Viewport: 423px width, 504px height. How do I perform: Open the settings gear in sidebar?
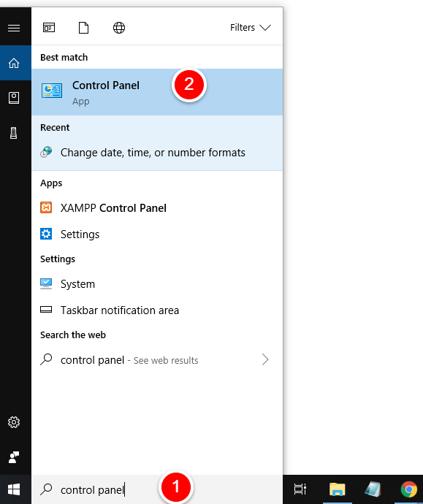coord(14,422)
